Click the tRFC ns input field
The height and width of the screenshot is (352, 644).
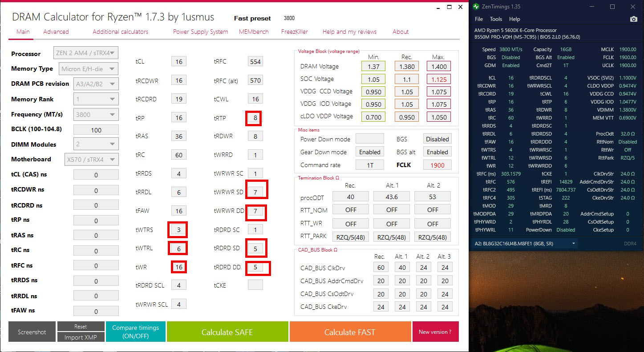click(x=96, y=266)
